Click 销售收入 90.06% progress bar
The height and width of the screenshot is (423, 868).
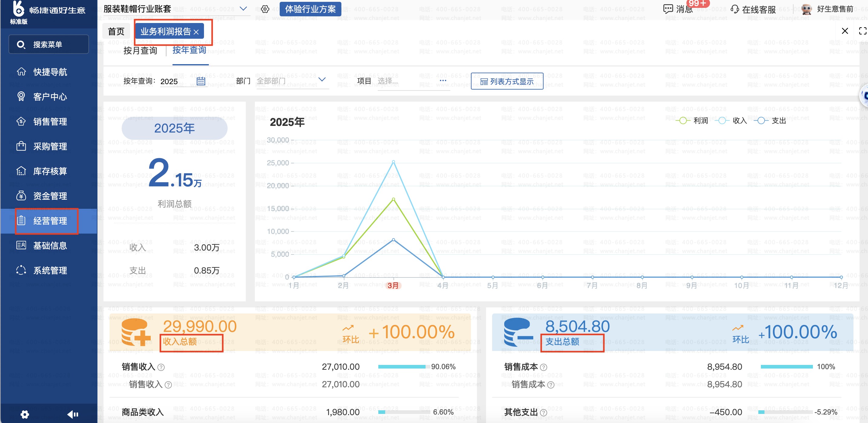tap(404, 367)
